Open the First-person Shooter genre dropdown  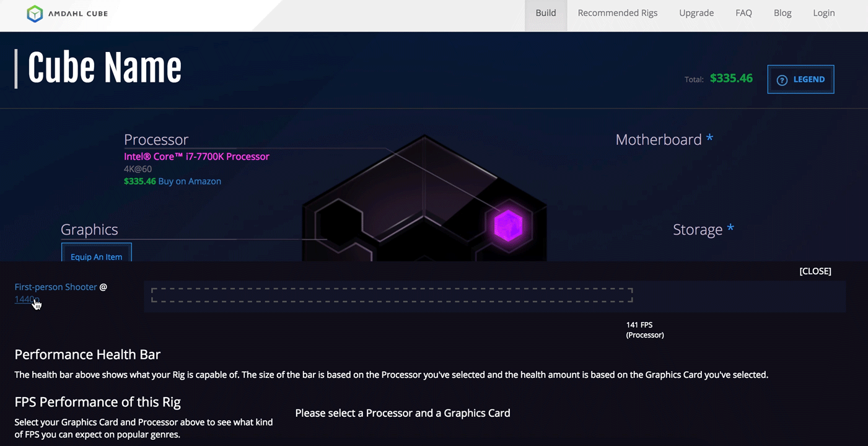tap(56, 287)
